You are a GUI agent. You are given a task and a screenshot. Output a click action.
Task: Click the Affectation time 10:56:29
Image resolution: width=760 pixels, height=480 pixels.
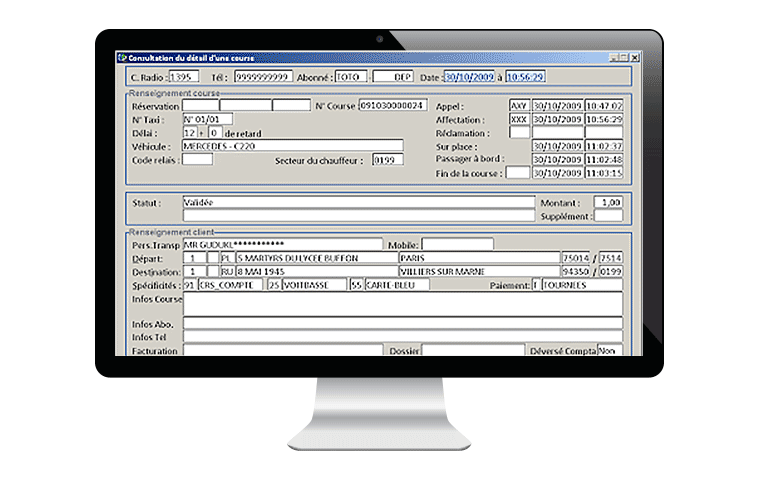point(604,119)
